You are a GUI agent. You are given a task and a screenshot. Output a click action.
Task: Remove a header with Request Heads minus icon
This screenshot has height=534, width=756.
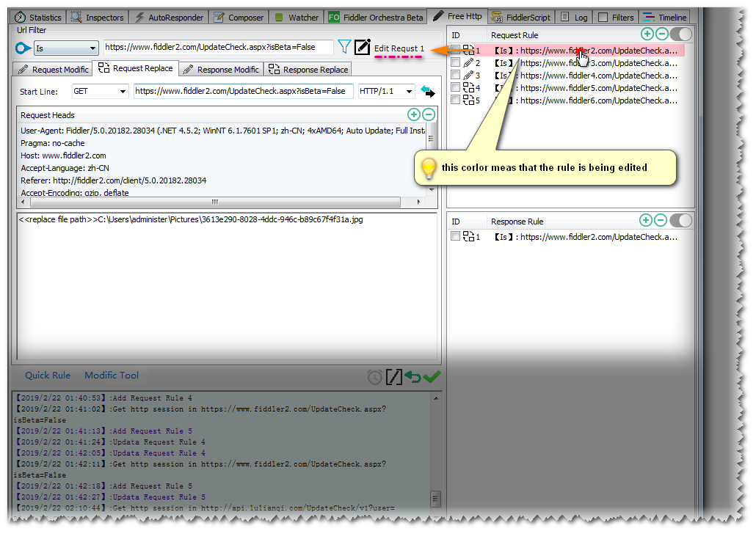429,114
